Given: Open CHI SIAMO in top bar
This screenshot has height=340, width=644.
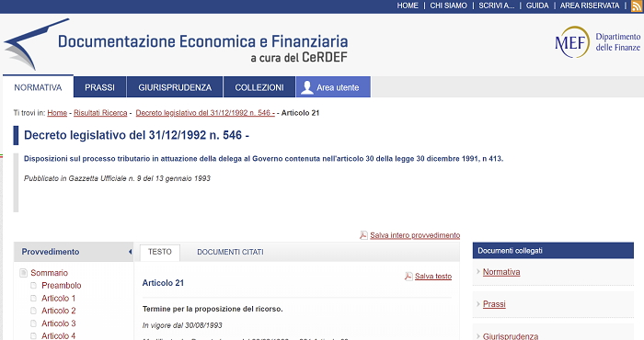Looking at the screenshot, I should [x=449, y=6].
